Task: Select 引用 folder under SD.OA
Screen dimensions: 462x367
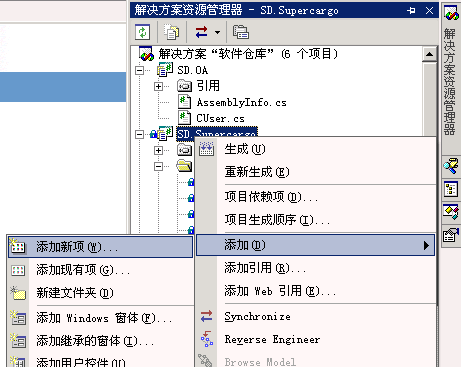Action: tap(208, 86)
